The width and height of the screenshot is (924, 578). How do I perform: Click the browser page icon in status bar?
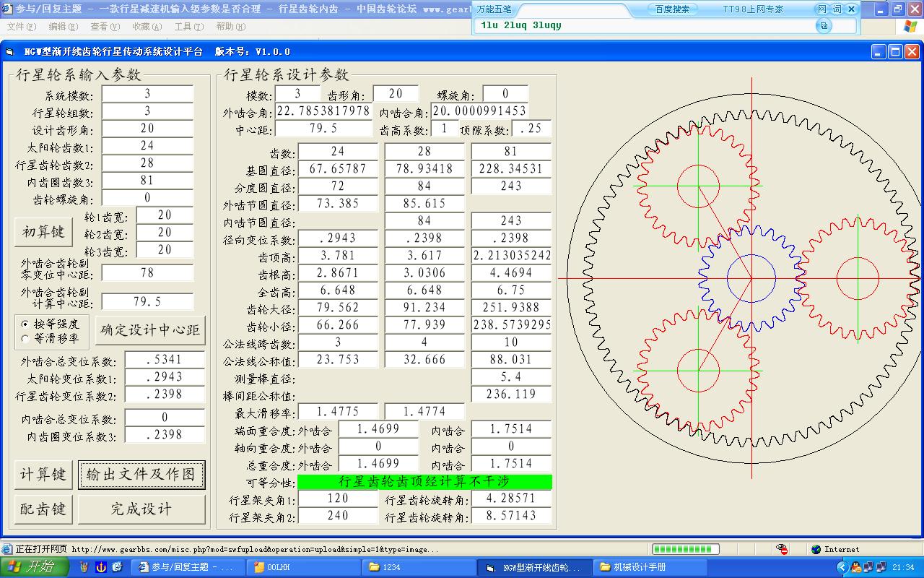[x=7, y=549]
